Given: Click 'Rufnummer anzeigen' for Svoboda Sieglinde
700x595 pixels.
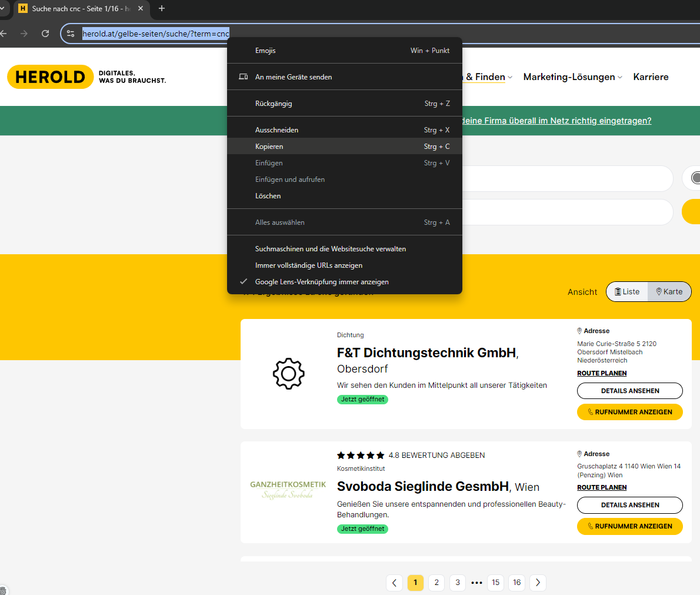Looking at the screenshot, I should (629, 526).
